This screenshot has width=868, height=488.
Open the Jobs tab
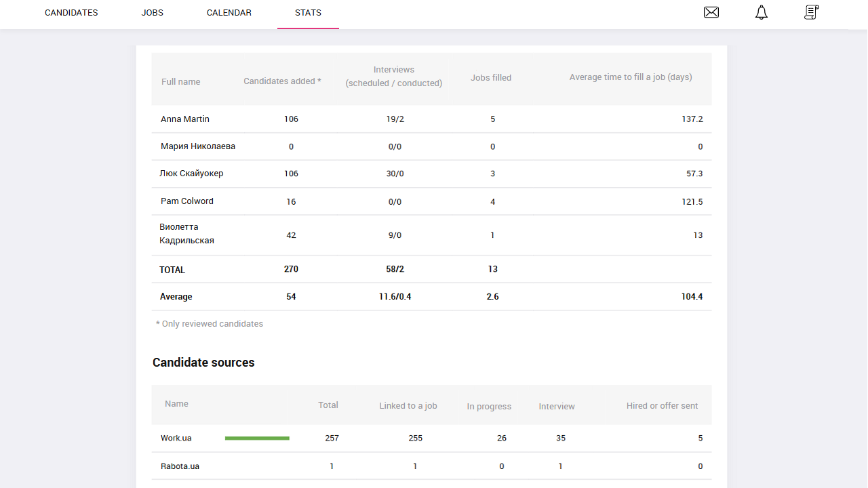coord(152,12)
